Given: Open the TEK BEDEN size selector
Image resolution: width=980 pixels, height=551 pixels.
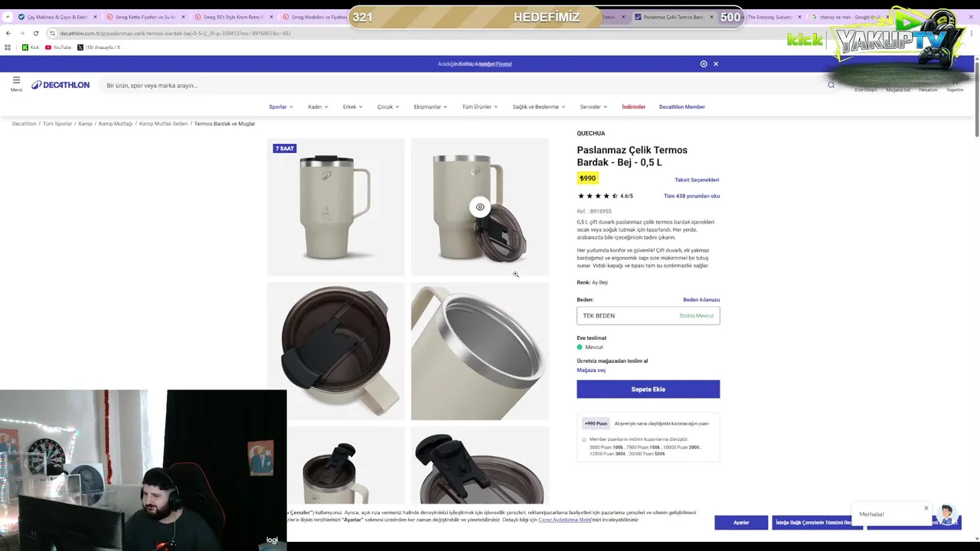Looking at the screenshot, I should pyautogui.click(x=648, y=315).
